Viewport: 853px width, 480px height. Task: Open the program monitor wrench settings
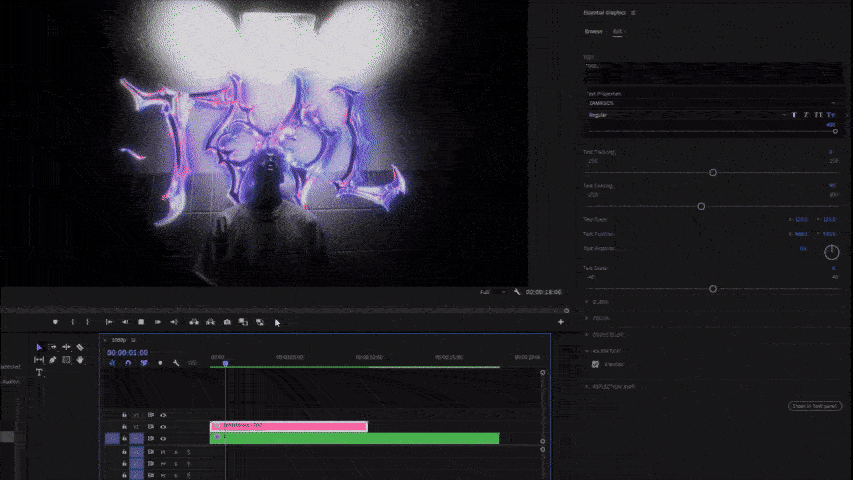coord(517,291)
